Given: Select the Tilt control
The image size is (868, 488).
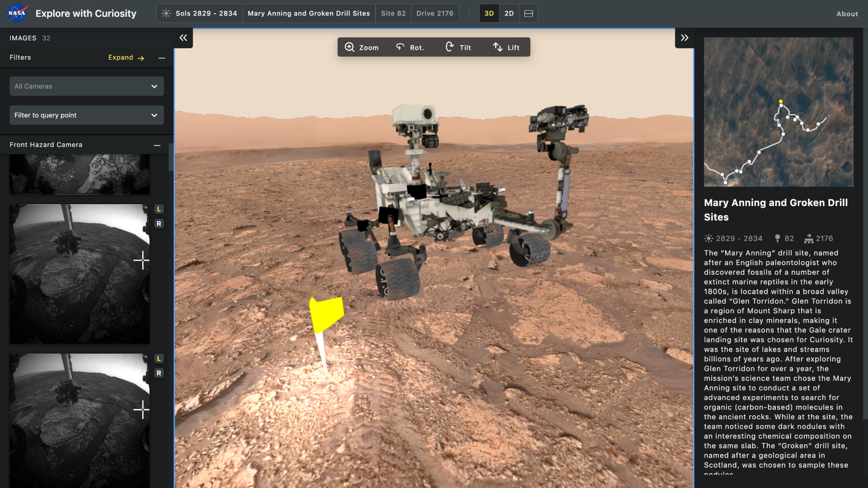Looking at the screenshot, I should point(458,47).
